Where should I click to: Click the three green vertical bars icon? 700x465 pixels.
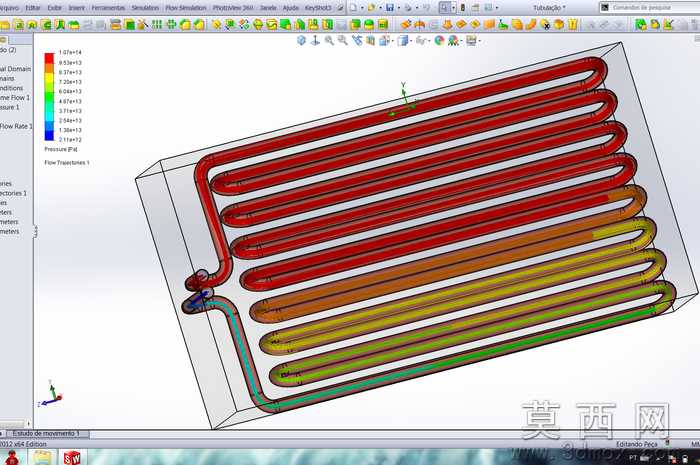157,25
